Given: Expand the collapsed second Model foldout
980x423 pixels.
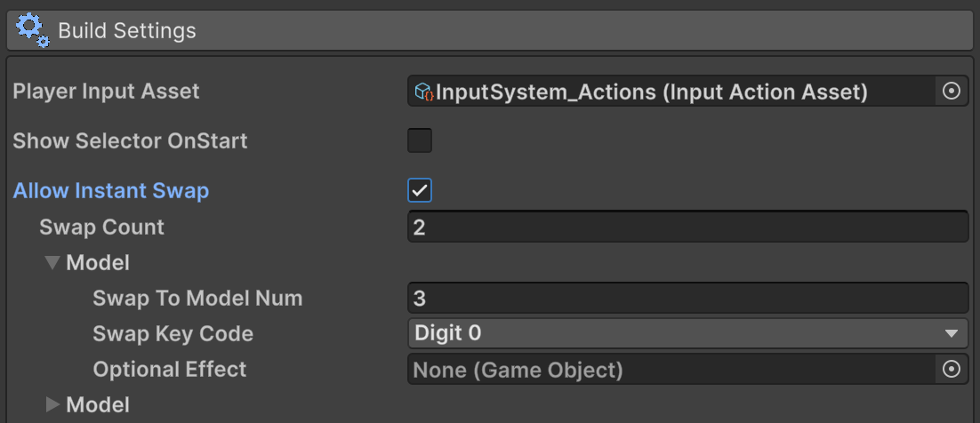Looking at the screenshot, I should point(52,404).
